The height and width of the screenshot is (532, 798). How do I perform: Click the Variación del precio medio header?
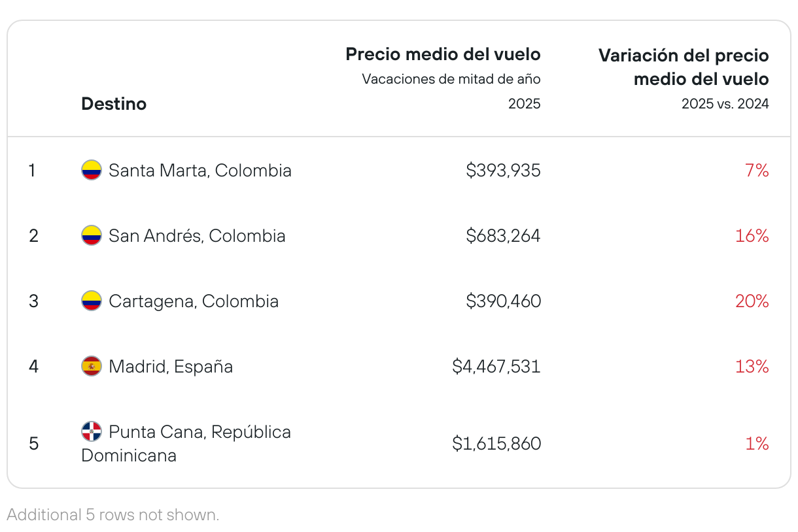tap(684, 67)
